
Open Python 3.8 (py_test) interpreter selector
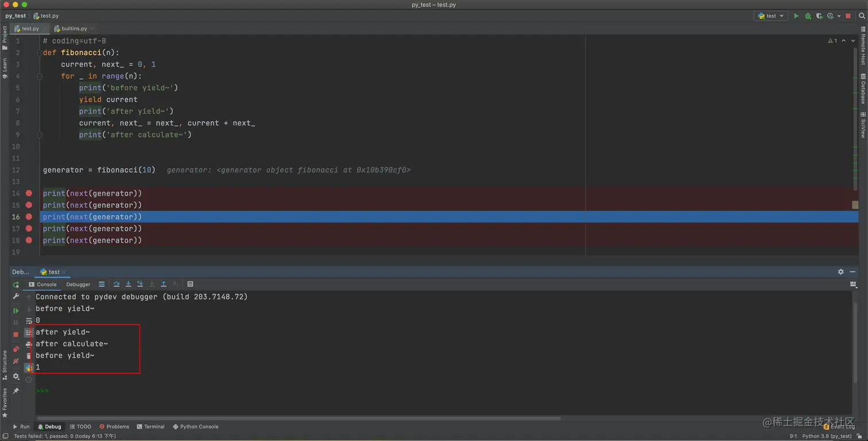827,436
